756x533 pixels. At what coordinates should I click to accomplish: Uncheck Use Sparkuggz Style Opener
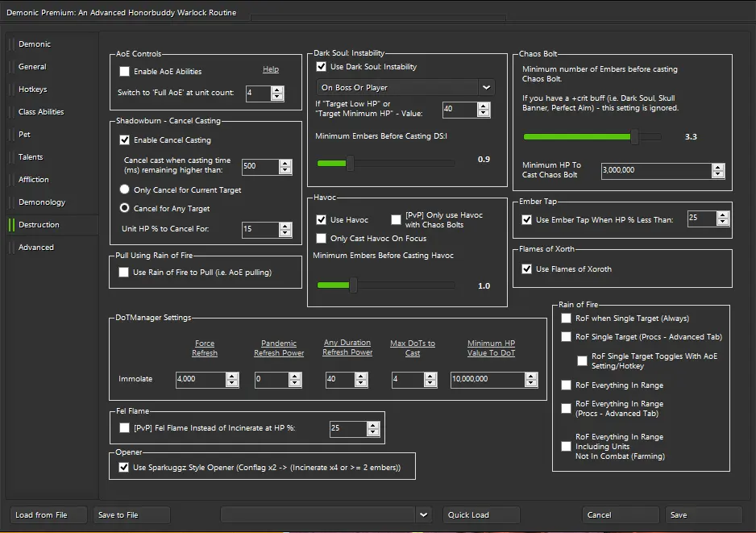tap(124, 468)
